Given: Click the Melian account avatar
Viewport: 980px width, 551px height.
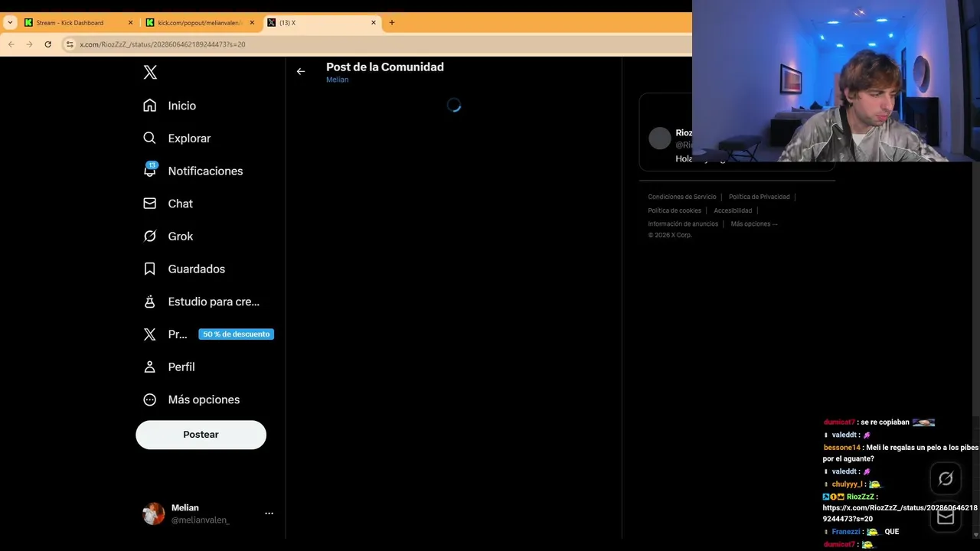Looking at the screenshot, I should pos(154,514).
